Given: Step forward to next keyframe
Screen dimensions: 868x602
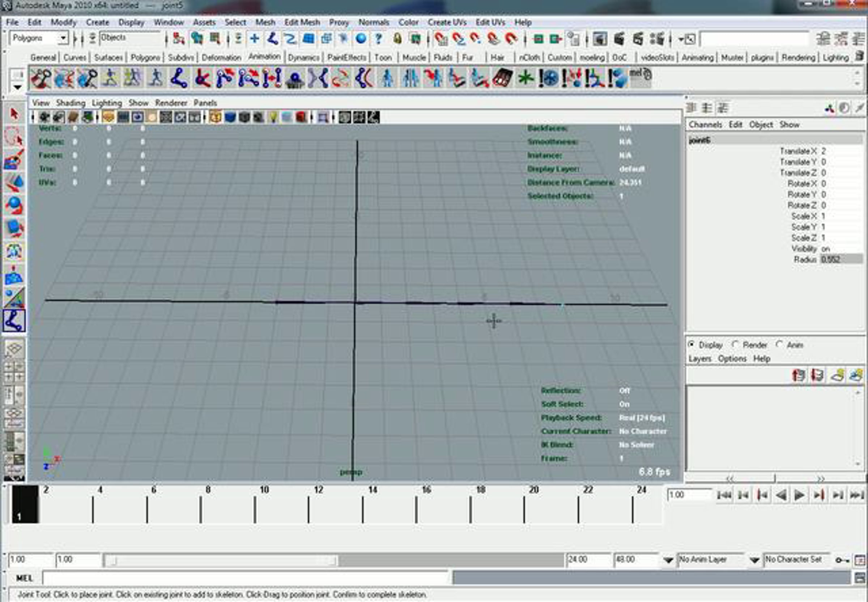Looking at the screenshot, I should click(x=818, y=495).
